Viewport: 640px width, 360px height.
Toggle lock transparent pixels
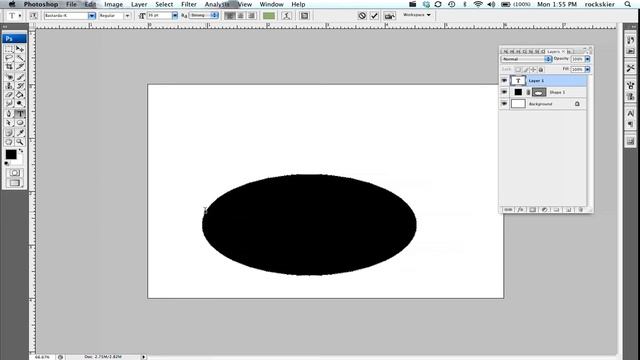pyautogui.click(x=518, y=70)
